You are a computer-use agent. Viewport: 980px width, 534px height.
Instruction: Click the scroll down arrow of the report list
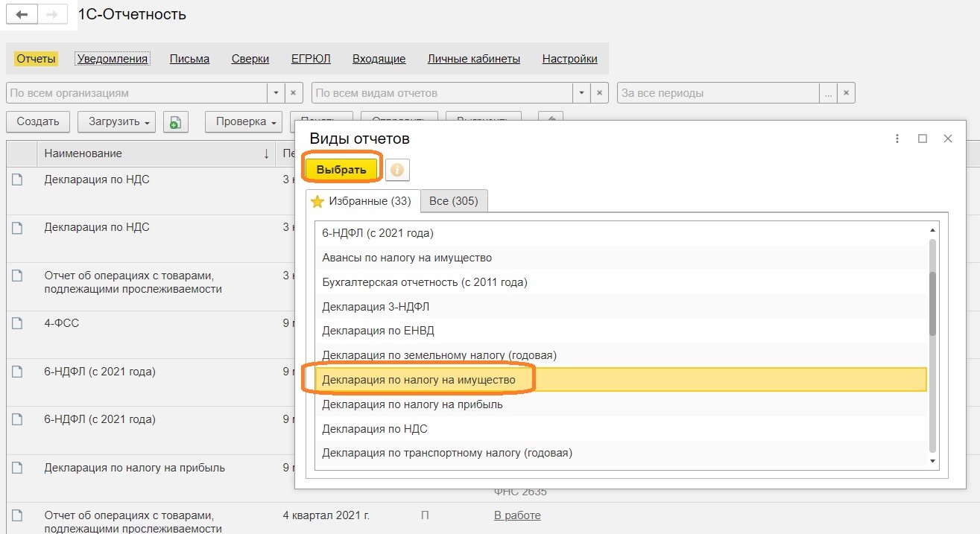point(932,461)
